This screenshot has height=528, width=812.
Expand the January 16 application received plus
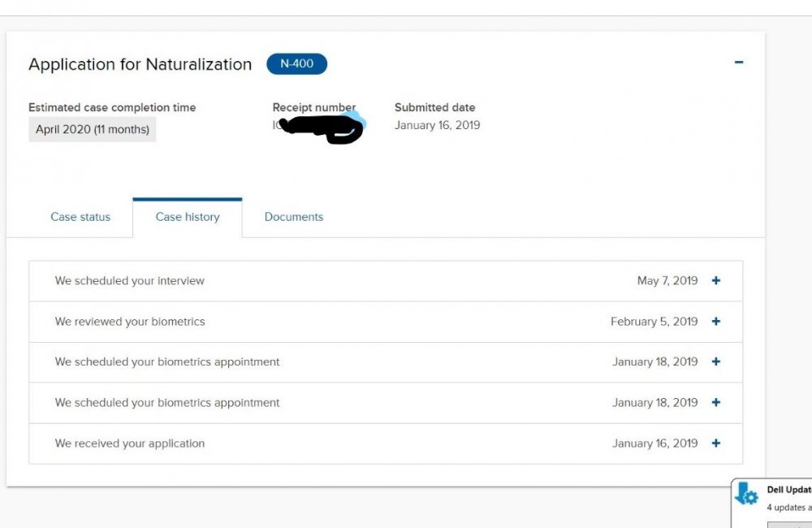coord(715,443)
